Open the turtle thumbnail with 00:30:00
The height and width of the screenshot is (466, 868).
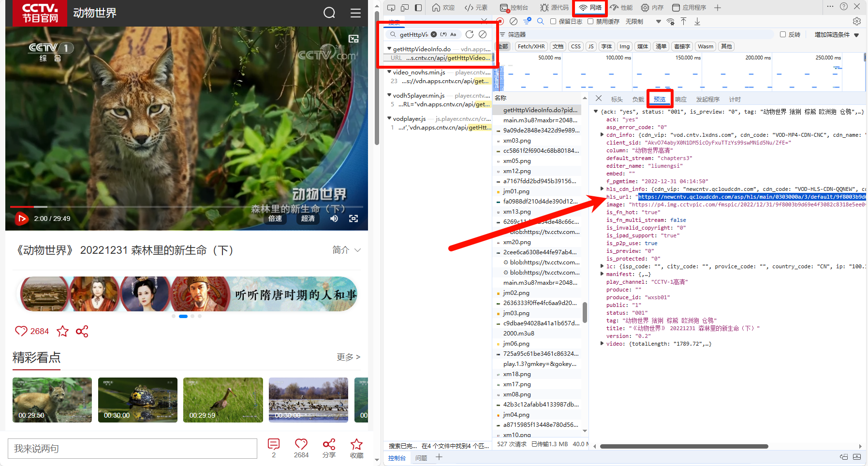pyautogui.click(x=138, y=400)
